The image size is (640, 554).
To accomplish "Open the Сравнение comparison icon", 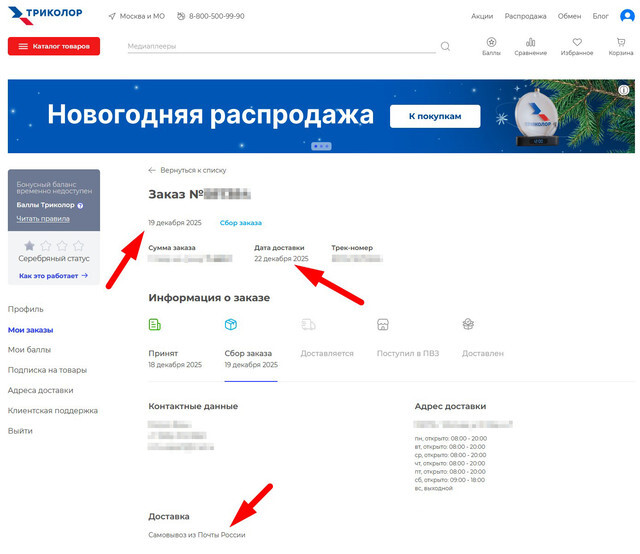I will (530, 46).
